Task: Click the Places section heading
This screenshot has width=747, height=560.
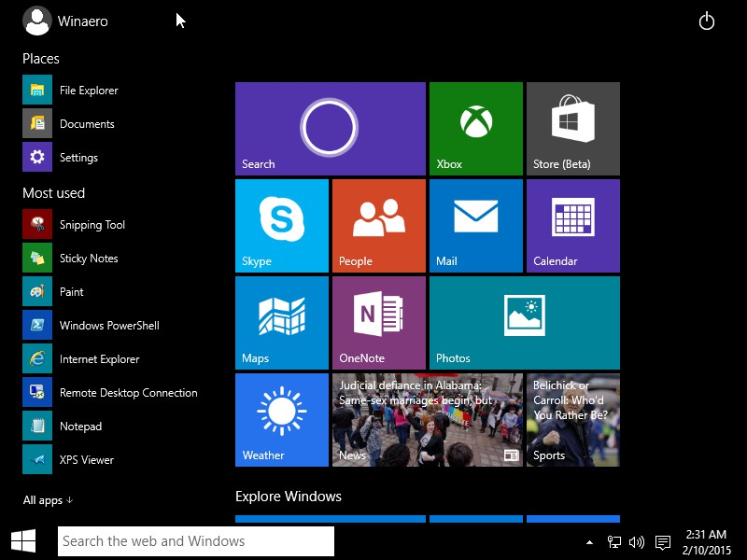Action: click(x=41, y=59)
